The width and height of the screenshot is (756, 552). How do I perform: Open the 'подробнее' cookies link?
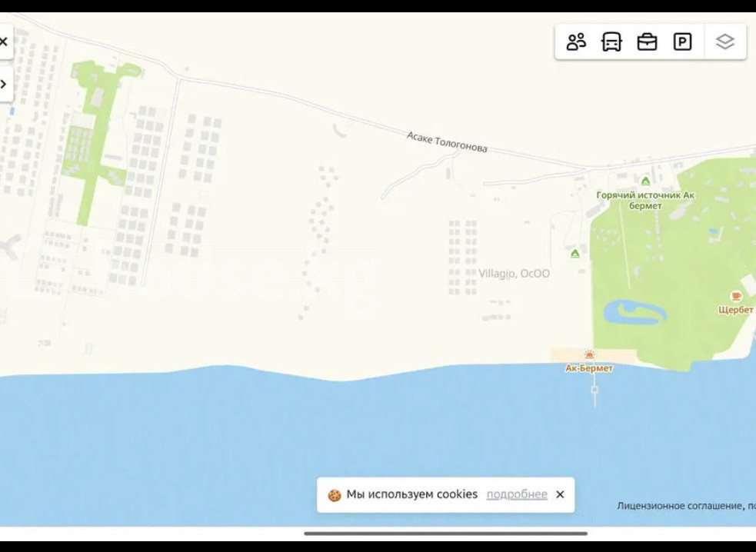516,494
